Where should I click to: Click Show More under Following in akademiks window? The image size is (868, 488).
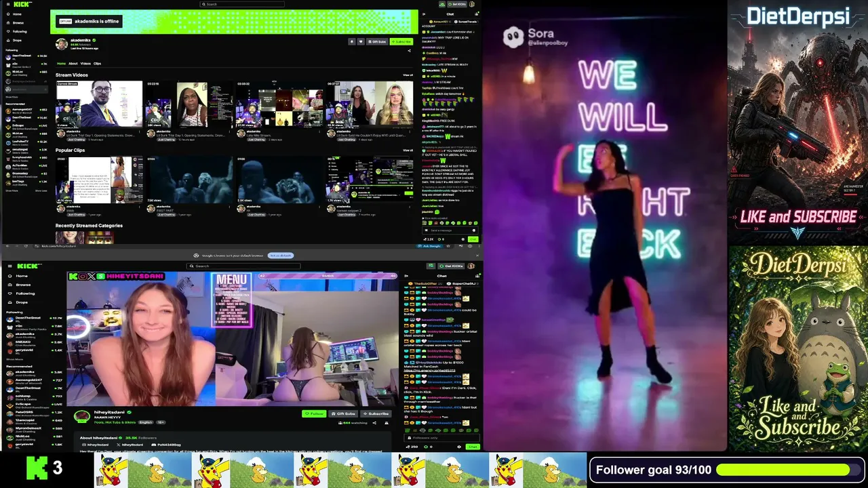pos(12,96)
